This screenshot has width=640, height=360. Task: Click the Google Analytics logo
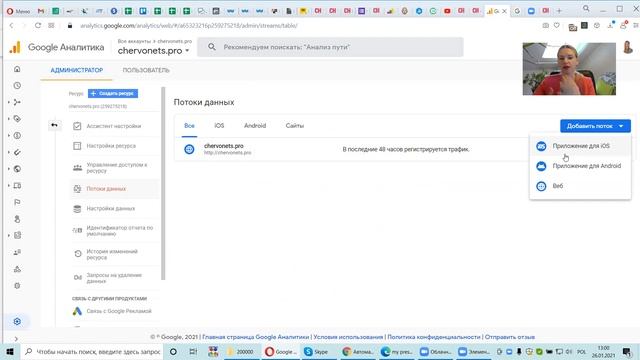pyautogui.click(x=15, y=47)
